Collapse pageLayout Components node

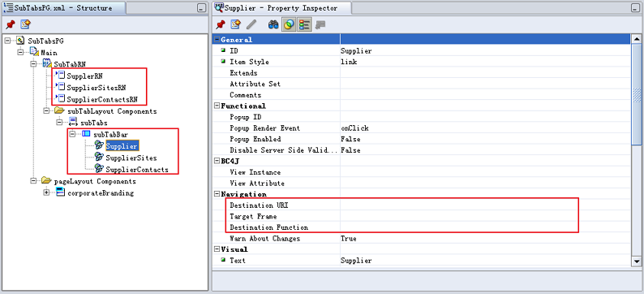pyautogui.click(x=34, y=181)
